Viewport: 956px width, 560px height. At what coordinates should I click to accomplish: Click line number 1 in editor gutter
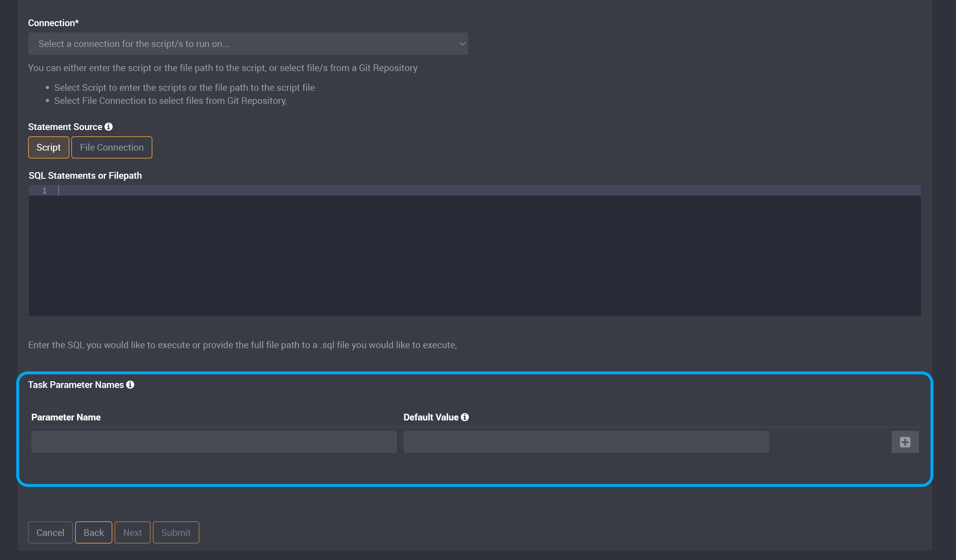[44, 190]
